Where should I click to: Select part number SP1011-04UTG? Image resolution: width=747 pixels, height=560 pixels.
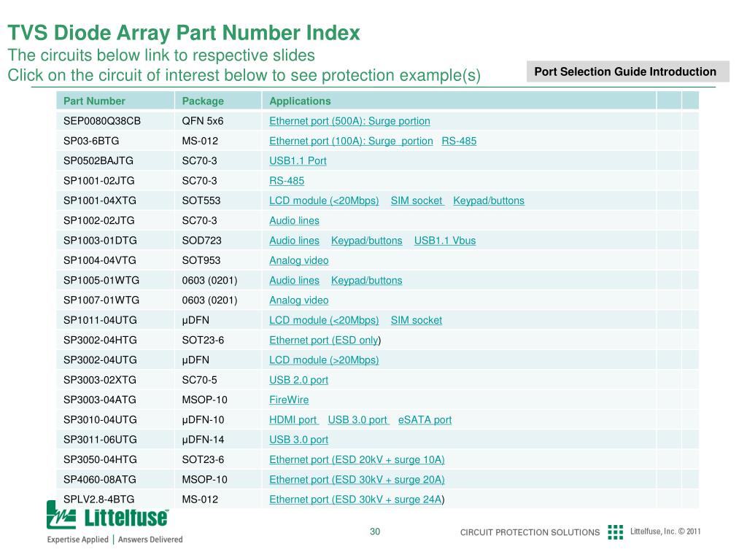click(100, 321)
